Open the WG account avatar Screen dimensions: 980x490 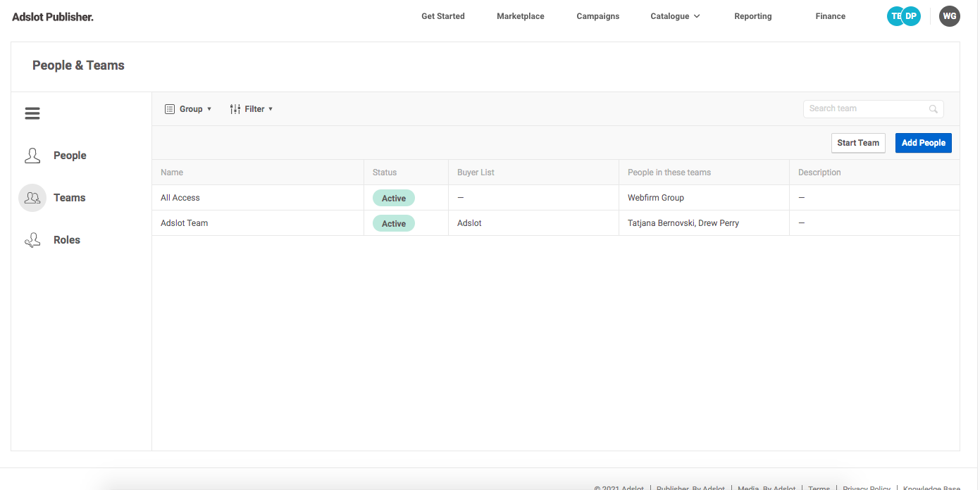pos(949,16)
